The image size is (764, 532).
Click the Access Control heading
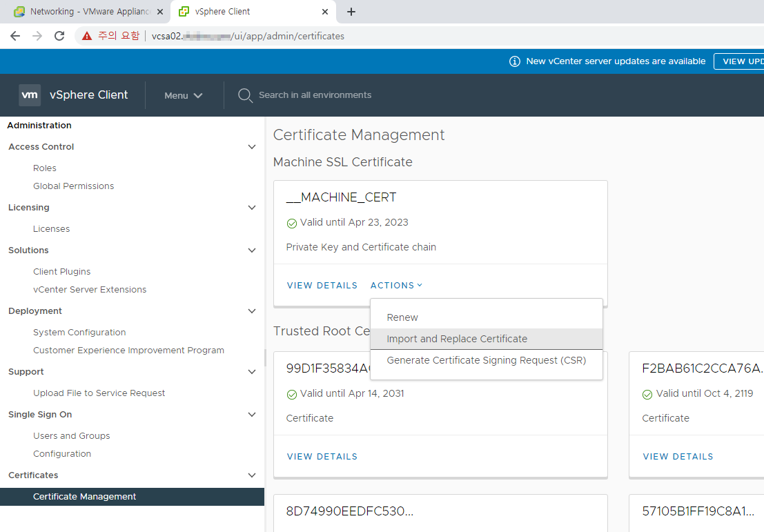41,147
